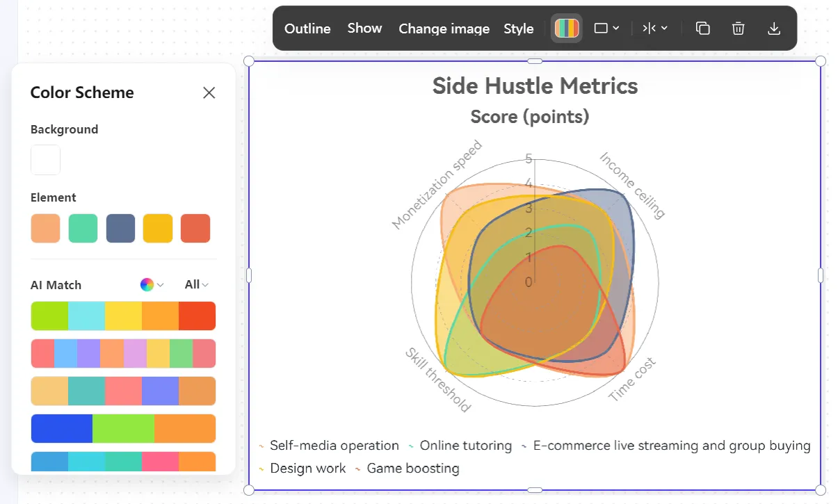Expand the AI Match color wheel dropdown
The height and width of the screenshot is (504, 838).
tap(152, 284)
